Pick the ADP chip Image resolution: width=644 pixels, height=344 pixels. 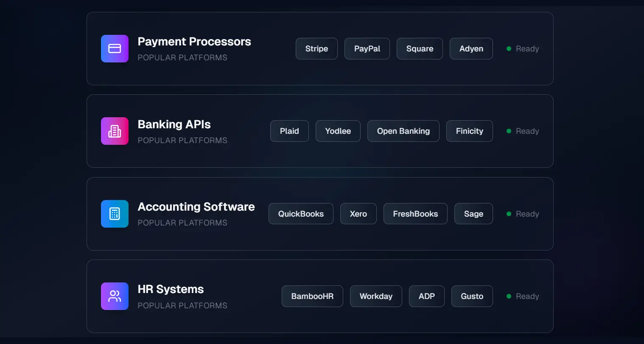[426, 296]
